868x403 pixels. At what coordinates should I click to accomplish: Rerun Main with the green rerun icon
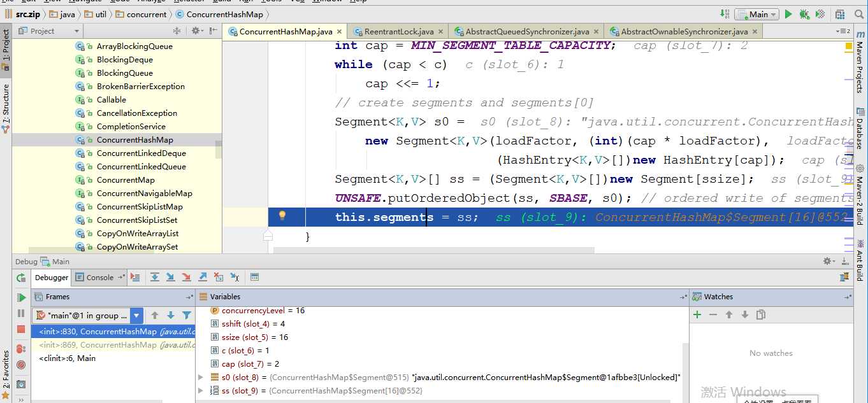[21, 278]
